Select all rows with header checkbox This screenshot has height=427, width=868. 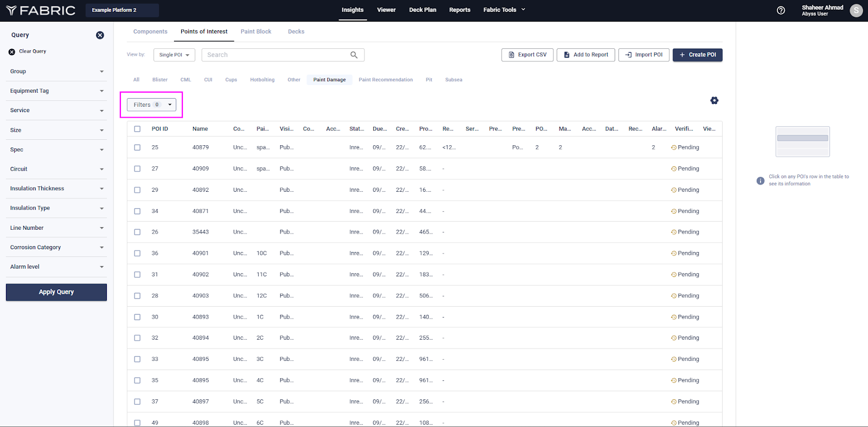coord(137,129)
